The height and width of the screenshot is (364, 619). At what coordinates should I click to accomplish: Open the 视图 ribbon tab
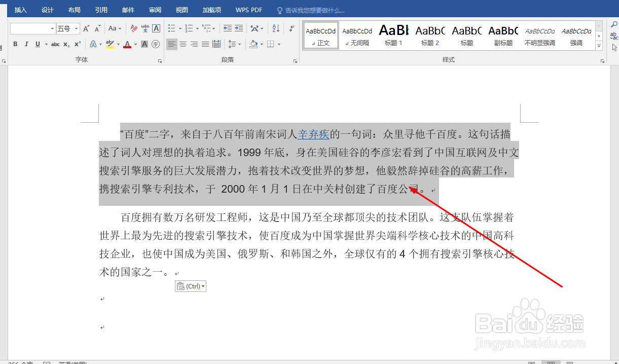(181, 10)
